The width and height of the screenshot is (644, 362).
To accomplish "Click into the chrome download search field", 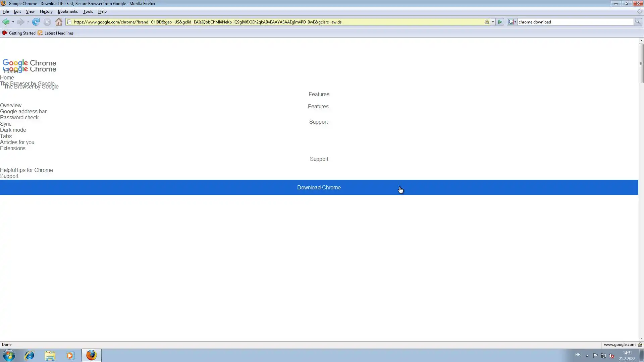I will tap(575, 22).
